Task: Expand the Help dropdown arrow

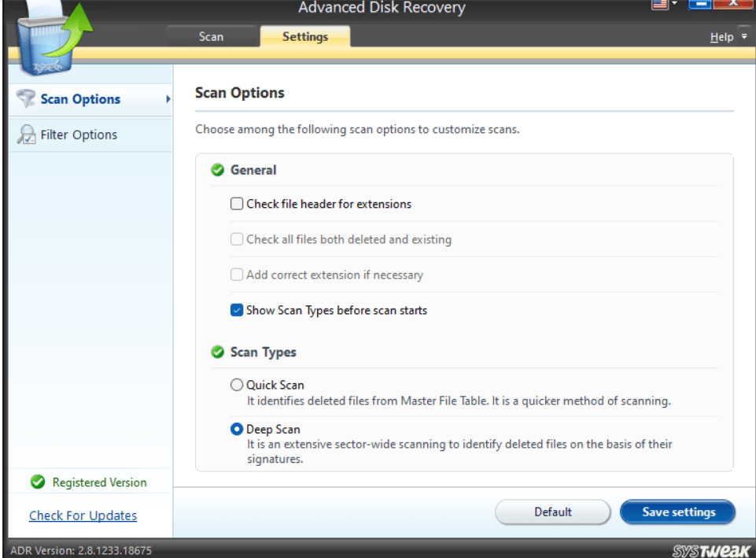Action: pos(743,37)
